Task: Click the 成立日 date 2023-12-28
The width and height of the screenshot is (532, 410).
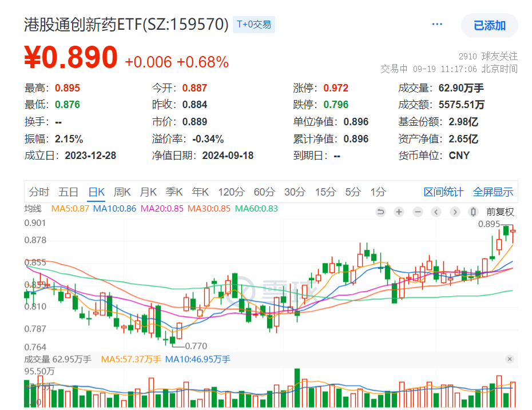Action: coord(90,156)
